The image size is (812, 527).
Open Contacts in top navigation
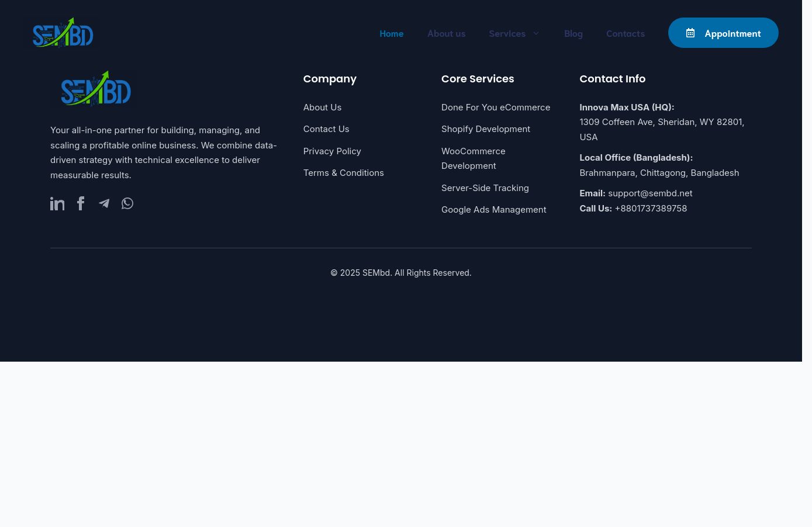pyautogui.click(x=625, y=33)
